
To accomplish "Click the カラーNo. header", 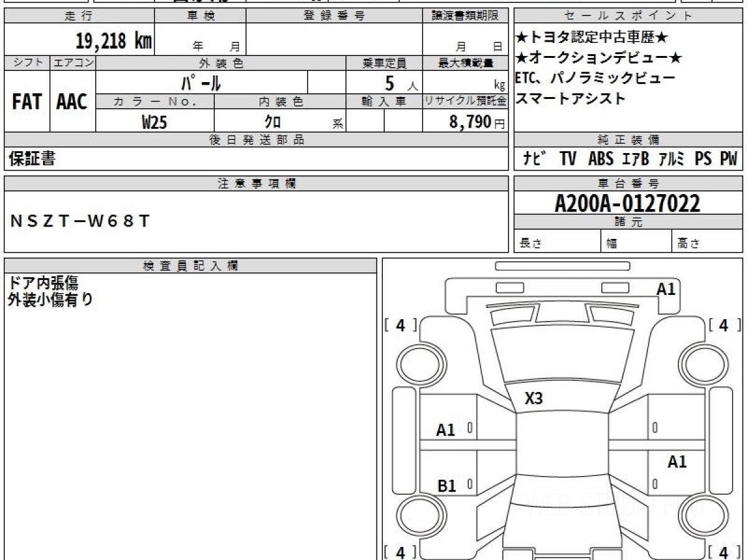I will tap(155, 101).
